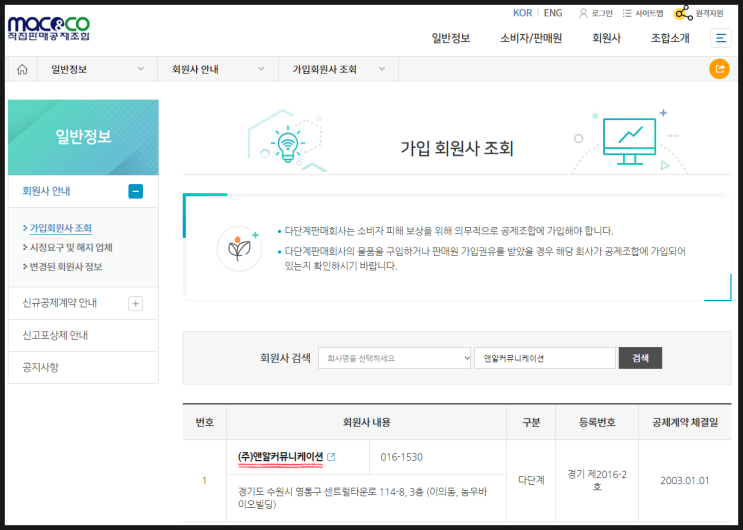Screen dimensions: 743x530
Task: Click the 다단계 classification cell
Action: coord(531,481)
